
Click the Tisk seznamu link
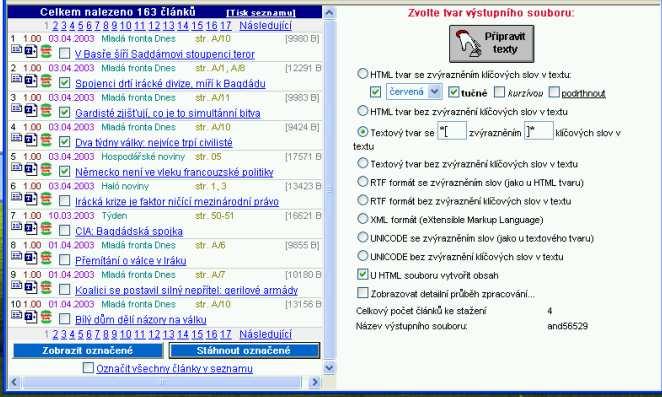(x=260, y=13)
